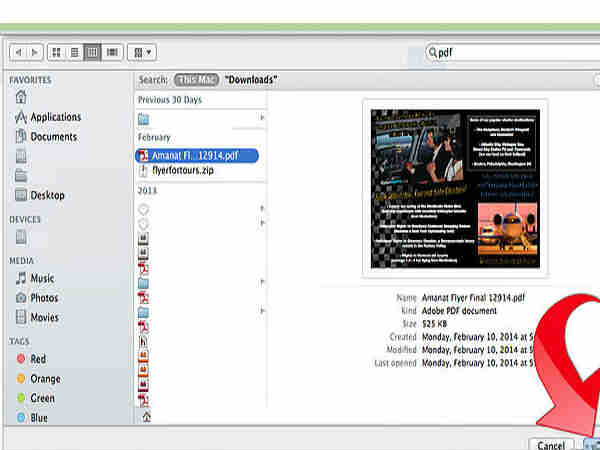Open Photos under Media
This screenshot has width=600, height=450.
pos(43,298)
